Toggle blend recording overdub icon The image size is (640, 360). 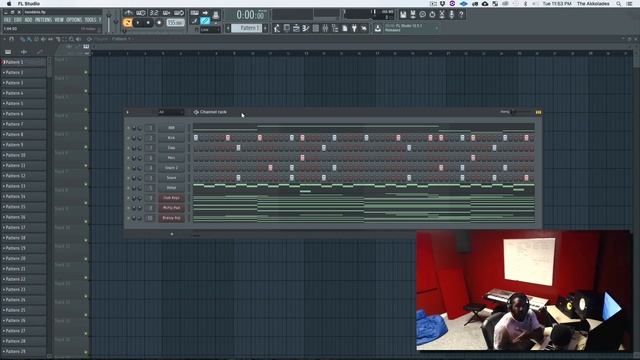point(167,13)
